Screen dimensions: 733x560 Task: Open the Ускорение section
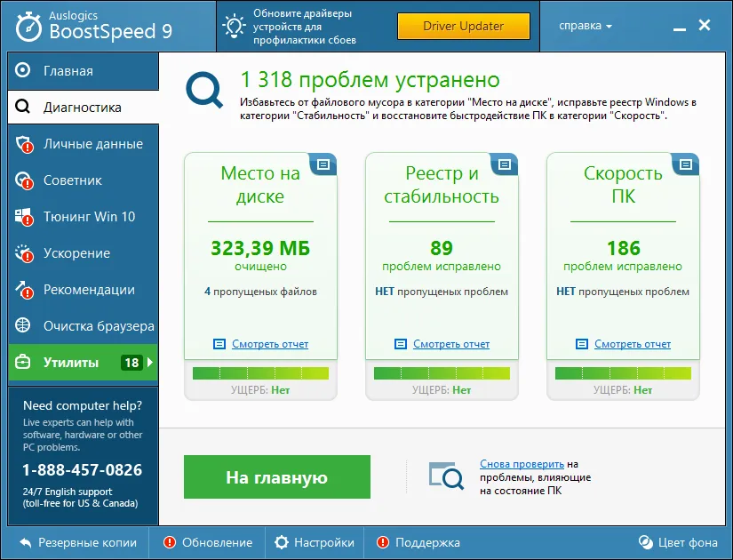pyautogui.click(x=84, y=253)
